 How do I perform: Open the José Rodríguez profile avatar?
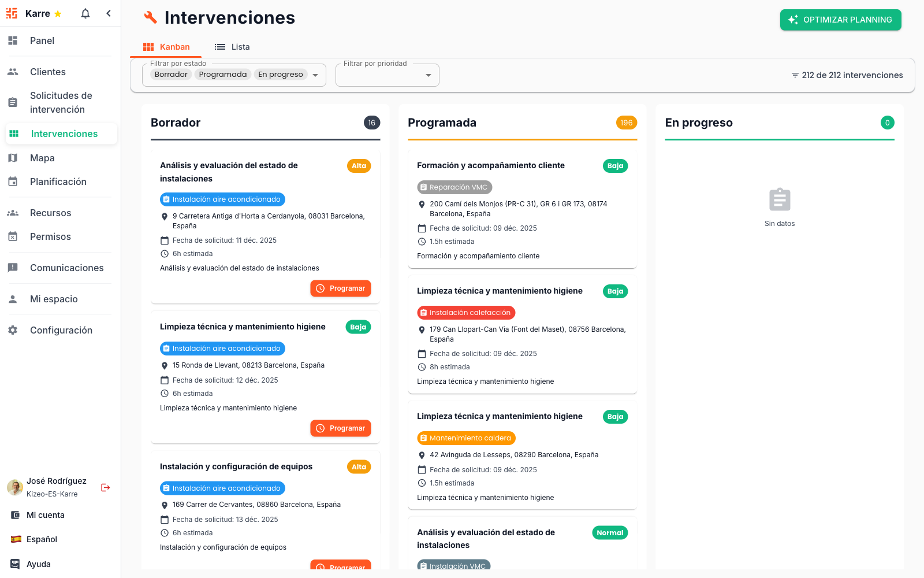(x=14, y=487)
